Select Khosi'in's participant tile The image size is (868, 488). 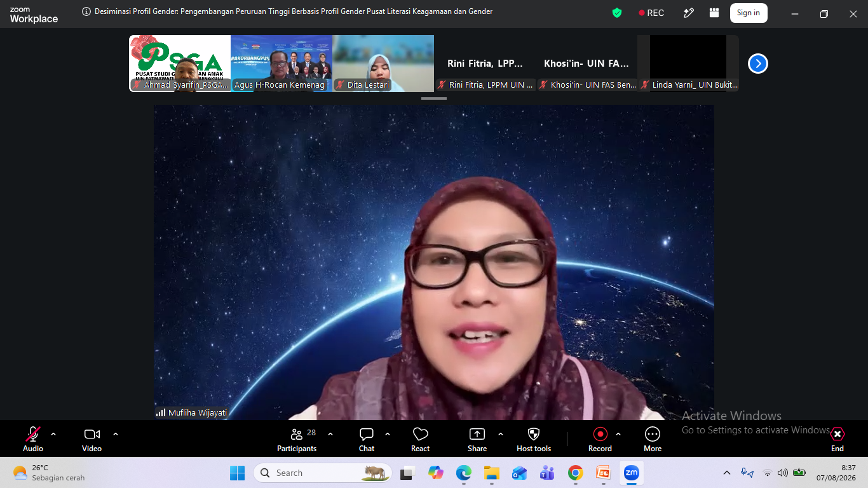coord(587,64)
